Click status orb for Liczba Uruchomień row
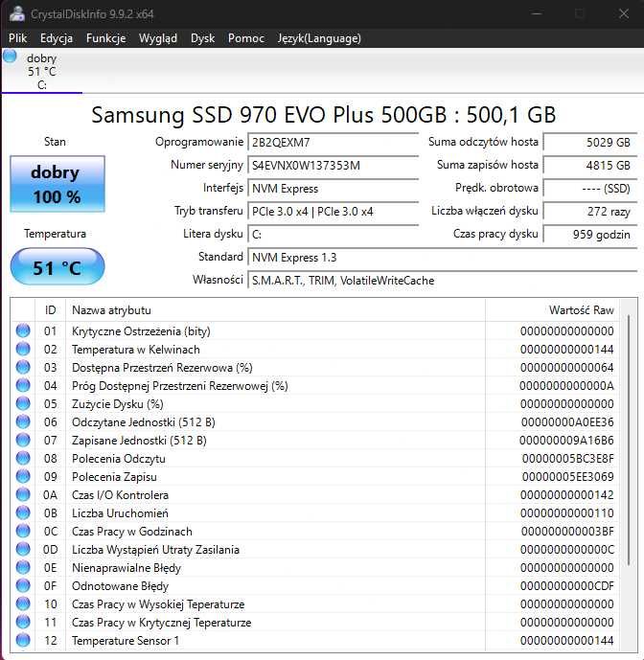Viewport: 644px width, 660px height. tap(23, 512)
